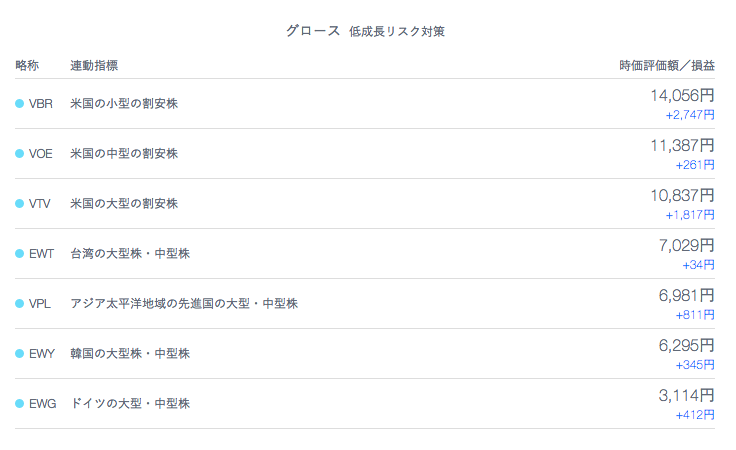
Task: Click the blue dot beside VBR
Action: click(19, 104)
